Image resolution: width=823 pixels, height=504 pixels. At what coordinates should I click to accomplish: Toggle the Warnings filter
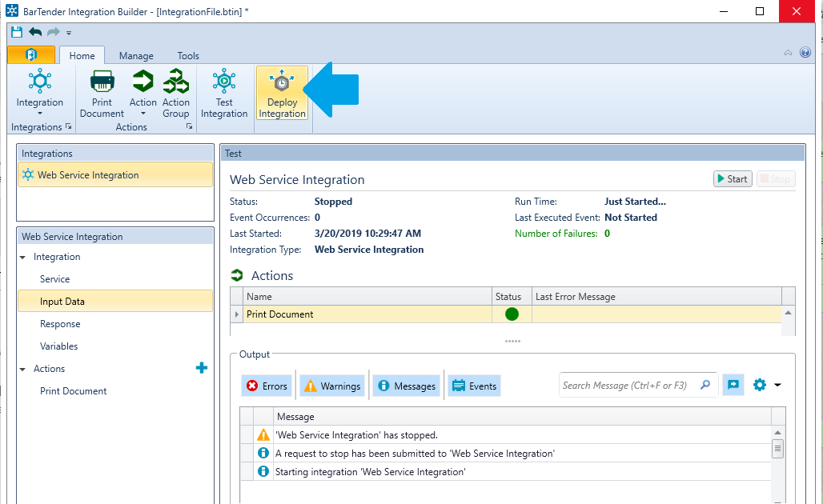pos(333,386)
